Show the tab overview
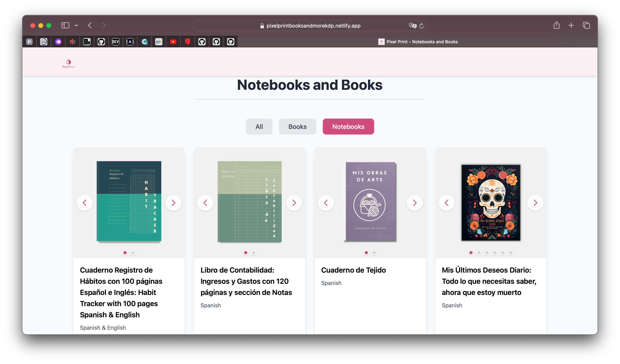The height and width of the screenshot is (364, 620). (586, 25)
